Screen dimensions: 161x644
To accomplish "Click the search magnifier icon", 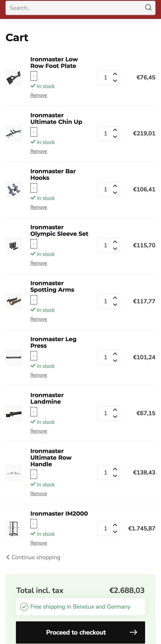I will pos(148,7).
